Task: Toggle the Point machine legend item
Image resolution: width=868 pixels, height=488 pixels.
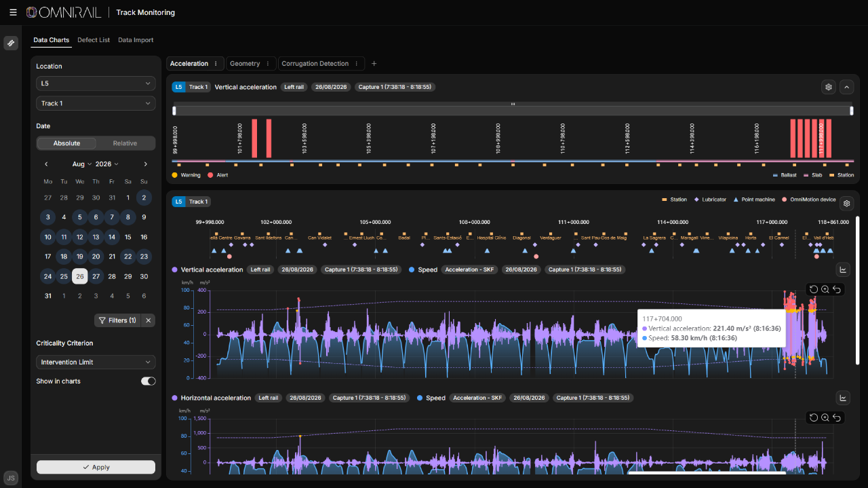Action: (x=754, y=200)
